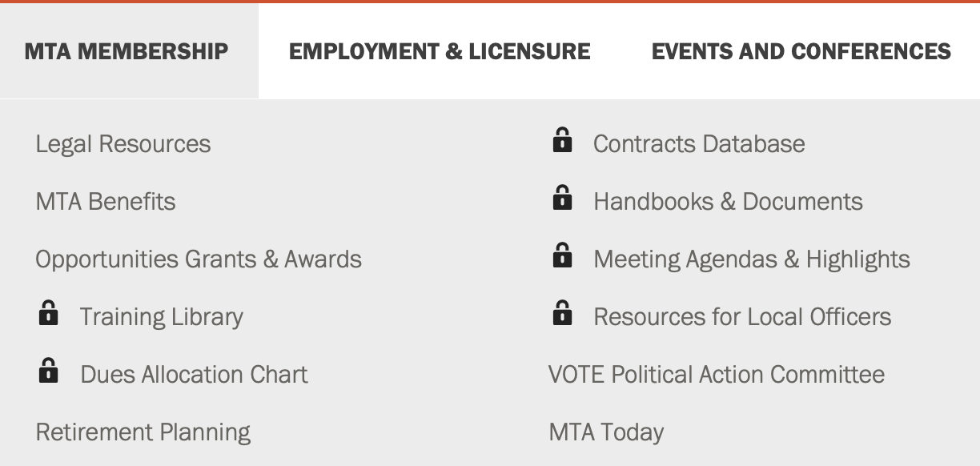The image size is (980, 466).
Task: Open Meeting Agendas & Highlights link
Action: pos(752,259)
